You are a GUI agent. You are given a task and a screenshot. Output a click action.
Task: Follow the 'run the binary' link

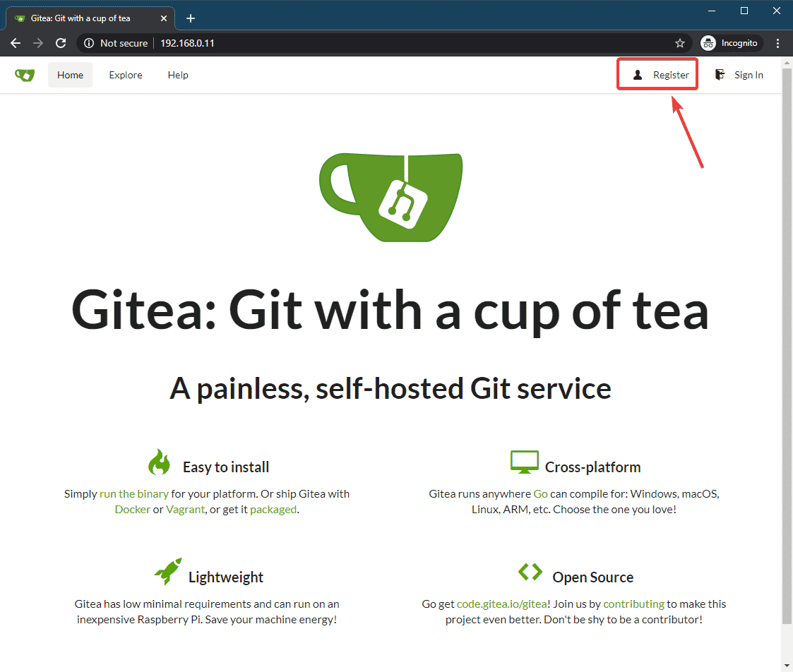point(133,494)
